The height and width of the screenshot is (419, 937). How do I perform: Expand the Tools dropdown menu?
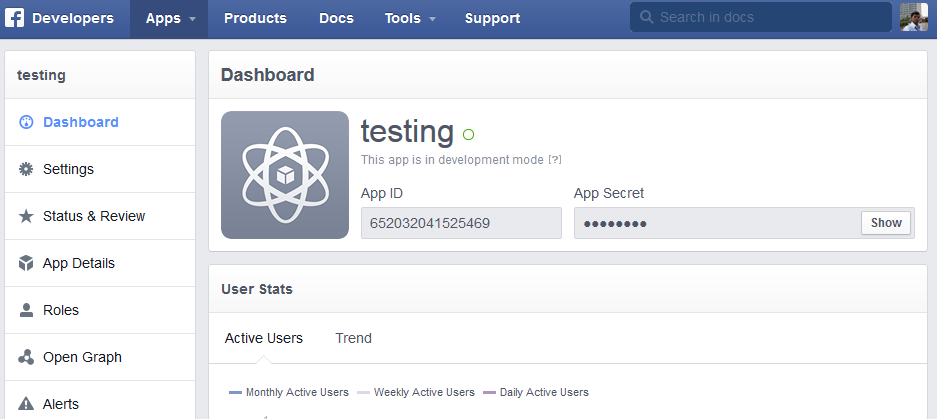tap(409, 19)
